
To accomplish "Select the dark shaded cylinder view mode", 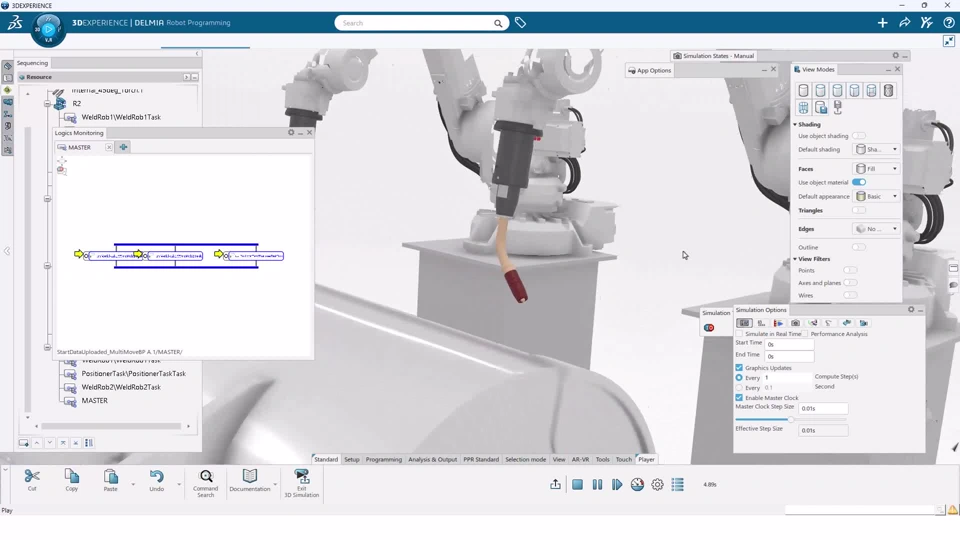I will 888,91.
